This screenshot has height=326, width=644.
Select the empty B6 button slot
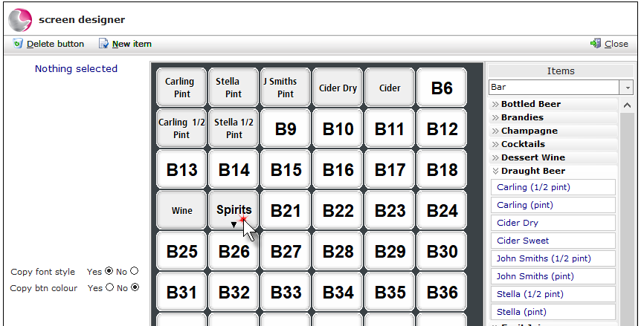(442, 88)
